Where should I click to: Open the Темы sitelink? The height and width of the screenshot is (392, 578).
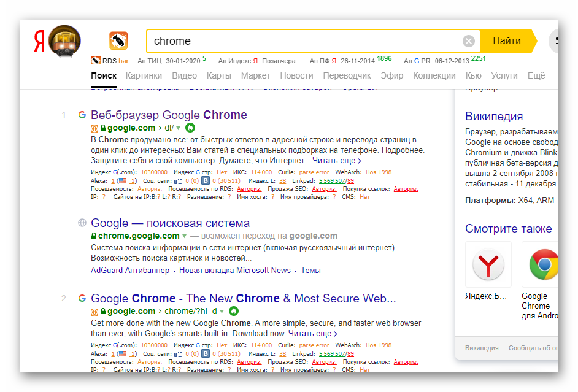click(310, 270)
